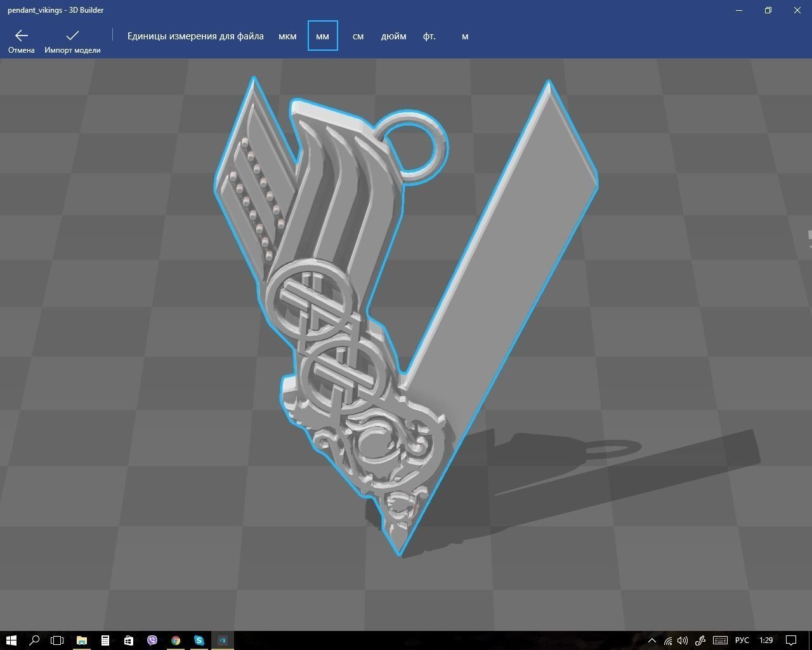The height and width of the screenshot is (650, 812).
Task: Select дюйм units
Action: tap(393, 36)
